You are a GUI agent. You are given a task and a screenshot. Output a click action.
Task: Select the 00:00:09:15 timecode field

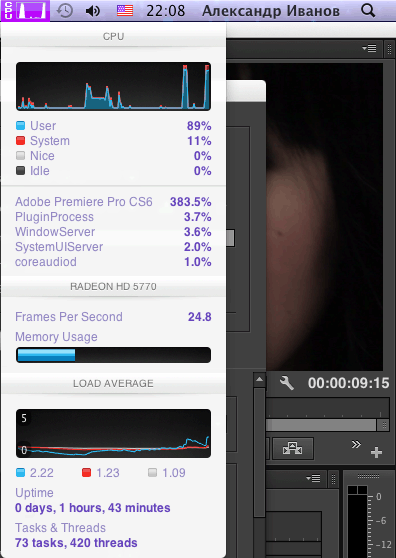tap(348, 383)
